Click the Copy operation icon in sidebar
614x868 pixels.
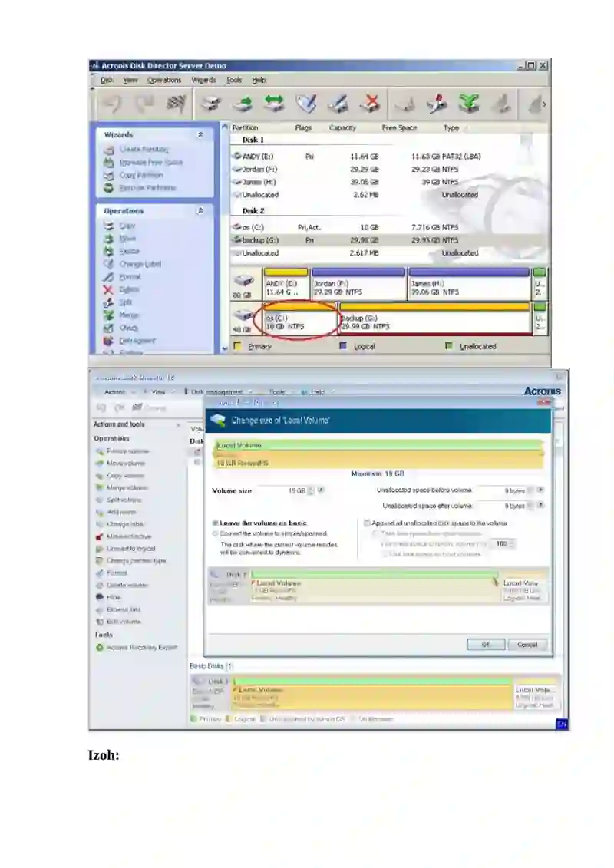pos(108,226)
